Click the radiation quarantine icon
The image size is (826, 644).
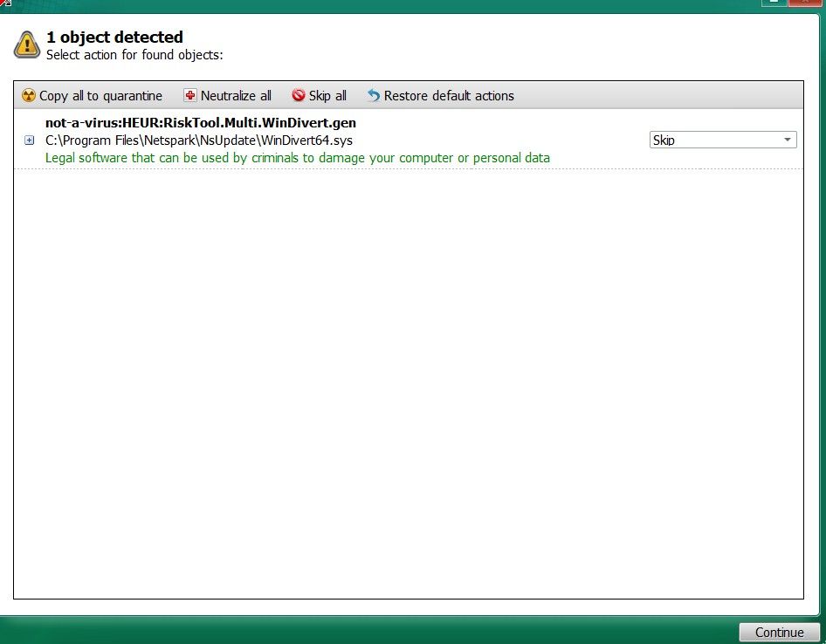pos(29,96)
